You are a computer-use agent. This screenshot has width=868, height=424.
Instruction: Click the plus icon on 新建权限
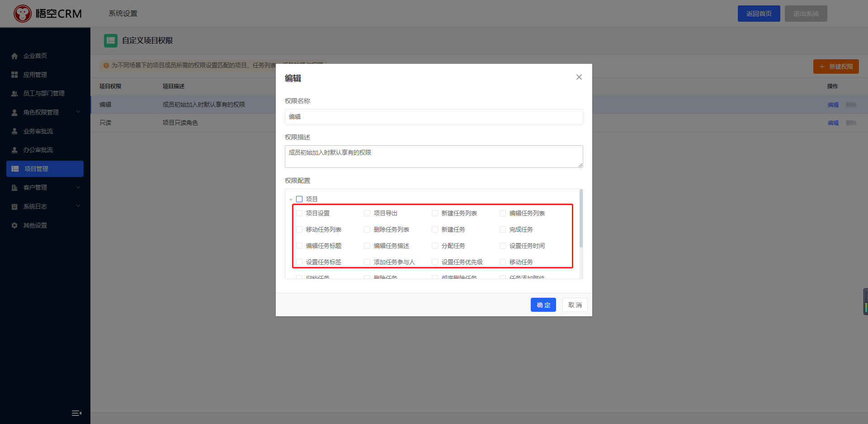822,67
